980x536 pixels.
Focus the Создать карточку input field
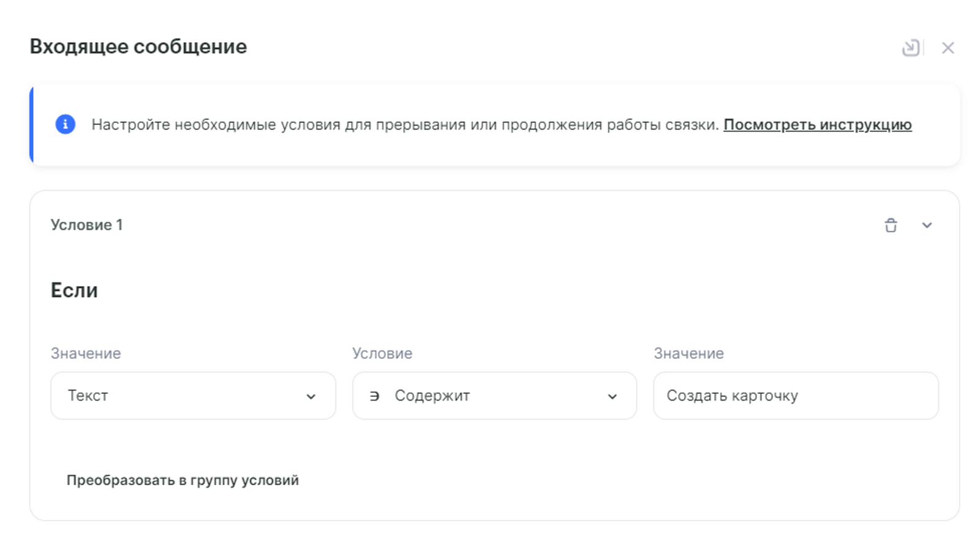795,396
